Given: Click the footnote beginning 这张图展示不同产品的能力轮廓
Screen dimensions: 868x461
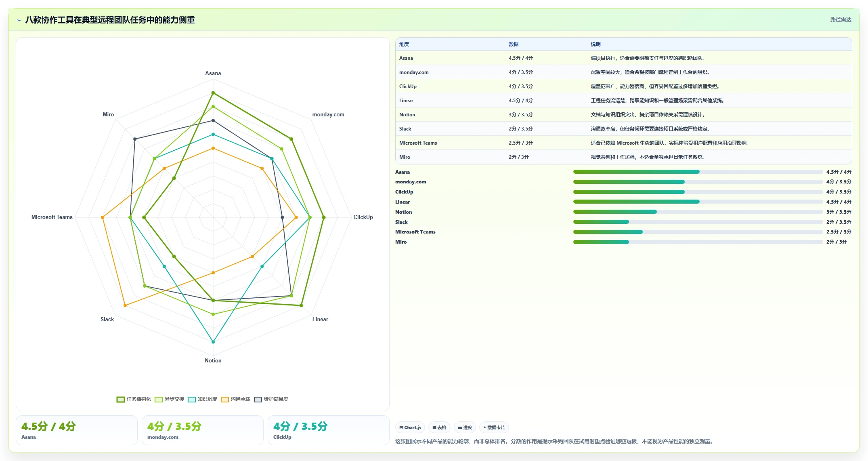Looking at the screenshot, I should click(555, 442).
